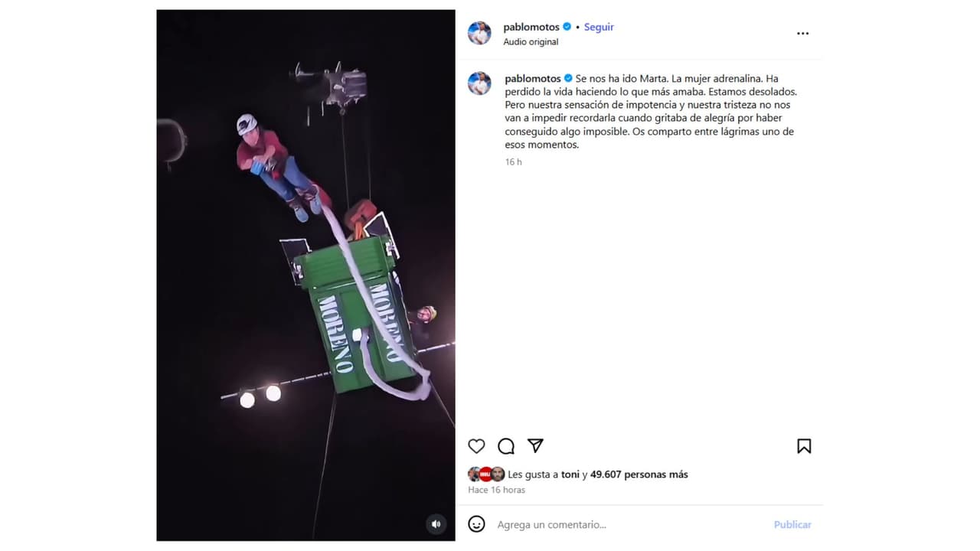980x551 pixels.
Task: Open post options via the three-dot menu
Action: tap(802, 33)
